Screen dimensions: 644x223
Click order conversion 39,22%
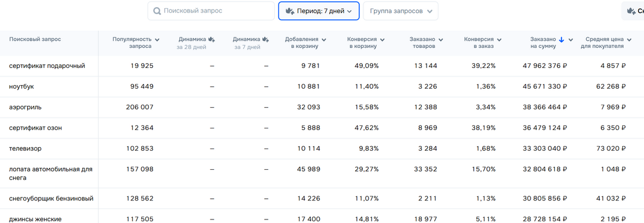483,66
